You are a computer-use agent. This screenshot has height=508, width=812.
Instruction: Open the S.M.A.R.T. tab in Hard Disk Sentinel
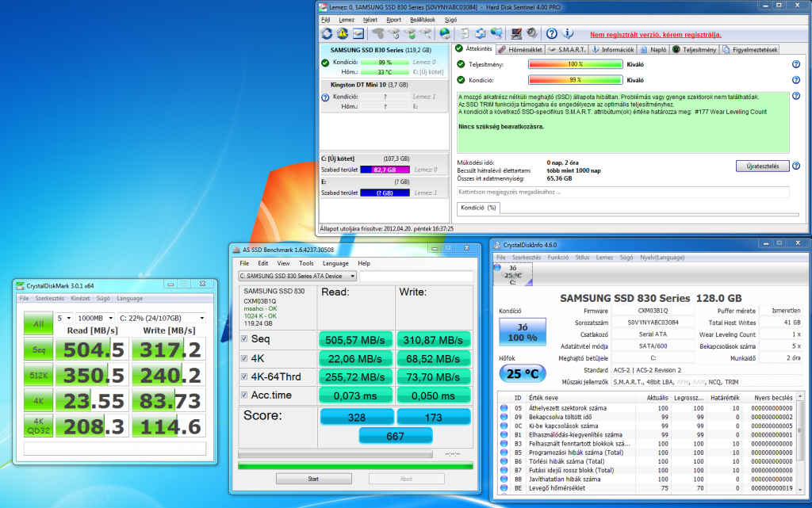tap(567, 50)
